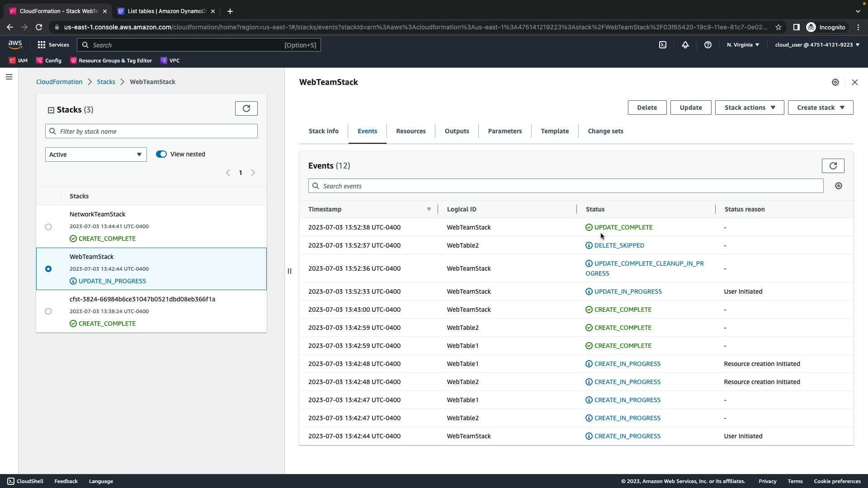
Task: Select the NetworkTeamStack radio button
Action: (x=48, y=227)
